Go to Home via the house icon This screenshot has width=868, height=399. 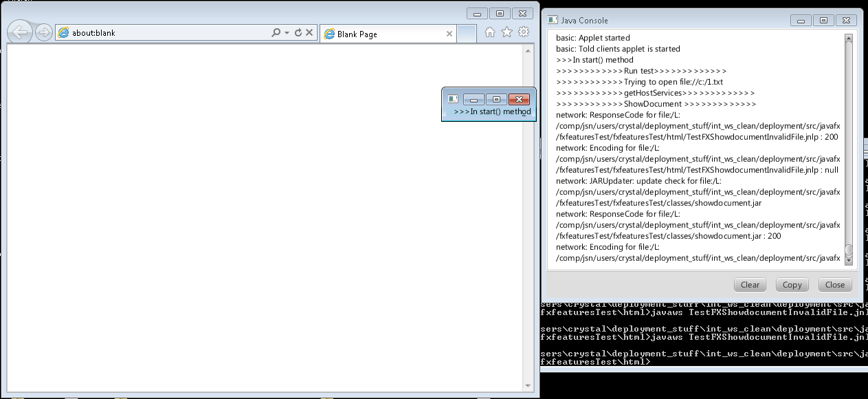[x=489, y=32]
